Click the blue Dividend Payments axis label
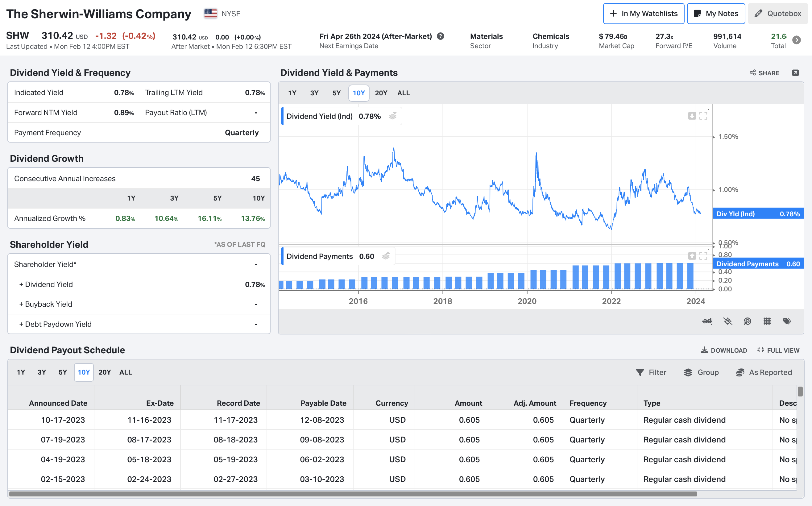 [x=758, y=264]
